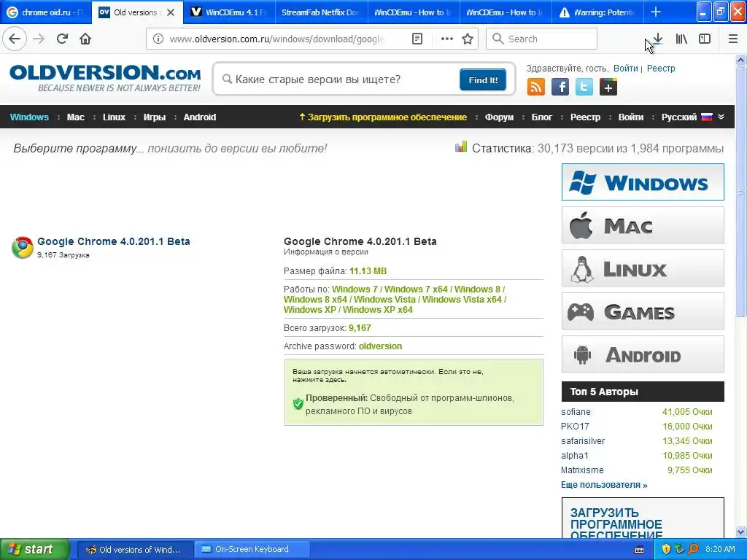Open the Форум nav link
The image size is (747, 560).
pos(499,117)
